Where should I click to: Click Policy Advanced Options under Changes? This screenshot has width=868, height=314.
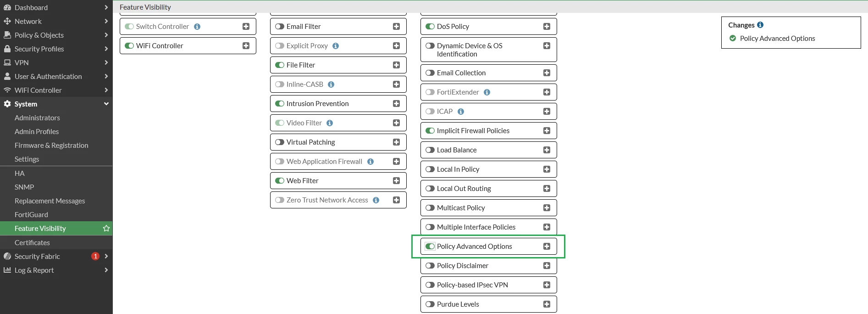tap(777, 39)
